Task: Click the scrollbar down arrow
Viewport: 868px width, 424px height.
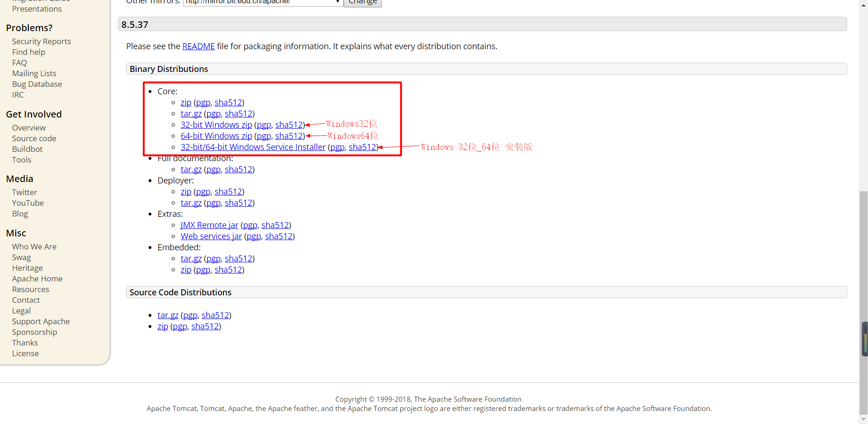Action: [863, 419]
